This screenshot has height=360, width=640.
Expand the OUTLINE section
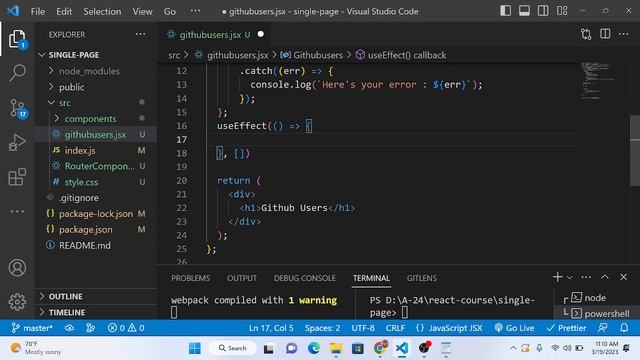[96, 296]
